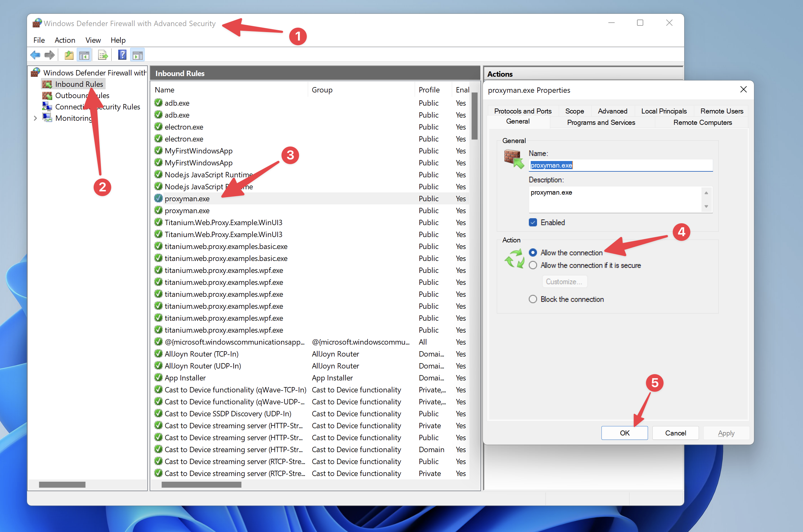Click the Help question mark toolbar icon
Screen dimensions: 803x532
point(122,55)
